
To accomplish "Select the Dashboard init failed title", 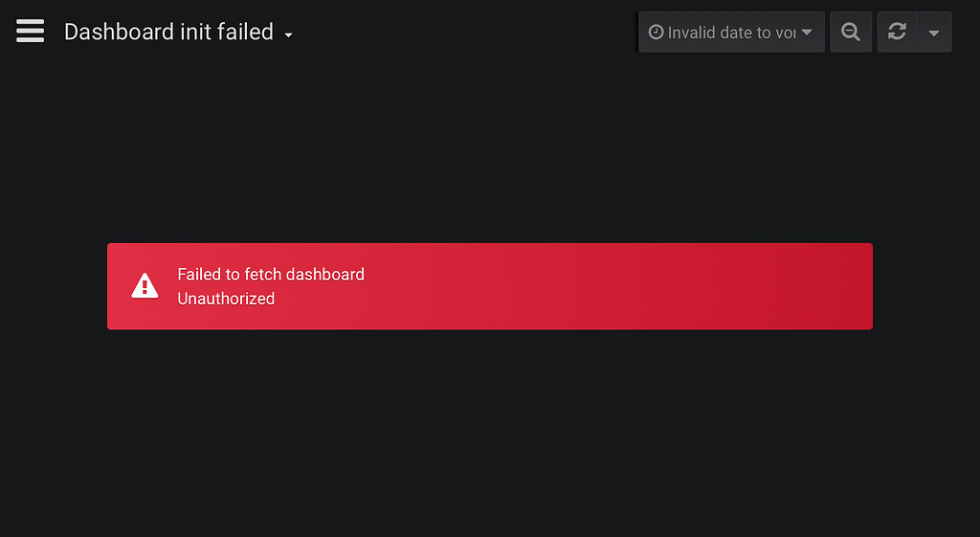I will [x=168, y=32].
